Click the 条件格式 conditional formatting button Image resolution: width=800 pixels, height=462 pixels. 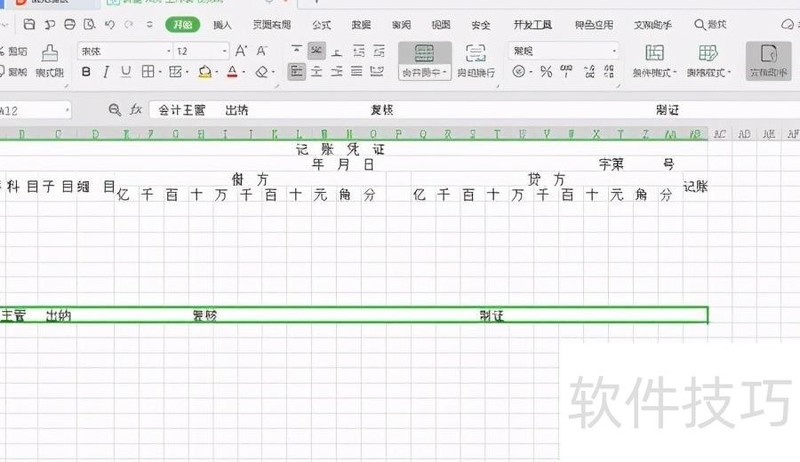(x=655, y=61)
